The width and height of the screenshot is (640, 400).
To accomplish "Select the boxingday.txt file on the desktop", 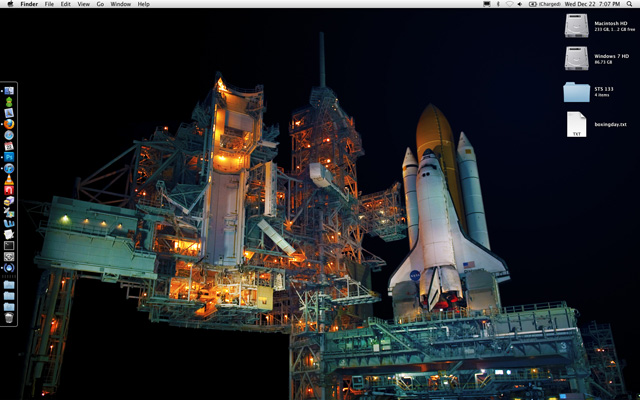I will 576,124.
